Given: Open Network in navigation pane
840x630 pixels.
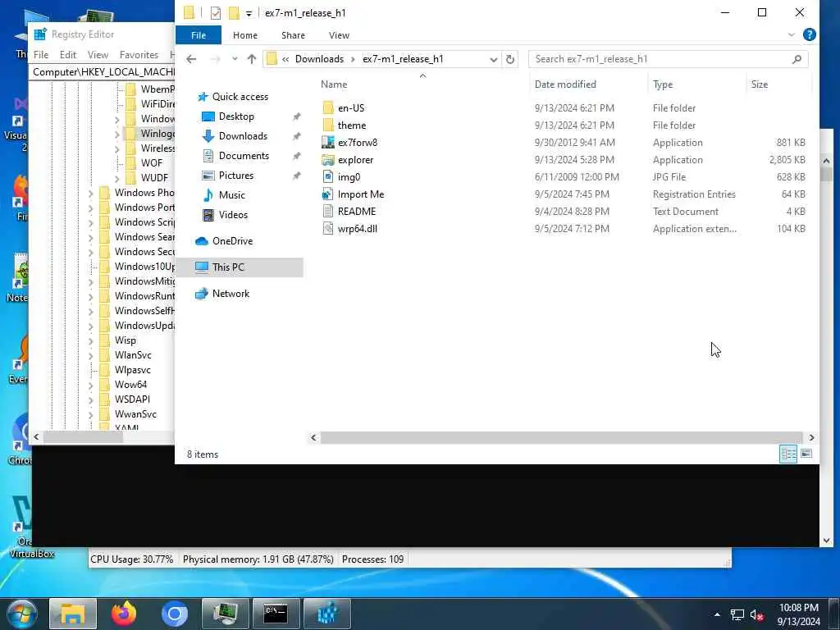Looking at the screenshot, I should coord(231,294).
